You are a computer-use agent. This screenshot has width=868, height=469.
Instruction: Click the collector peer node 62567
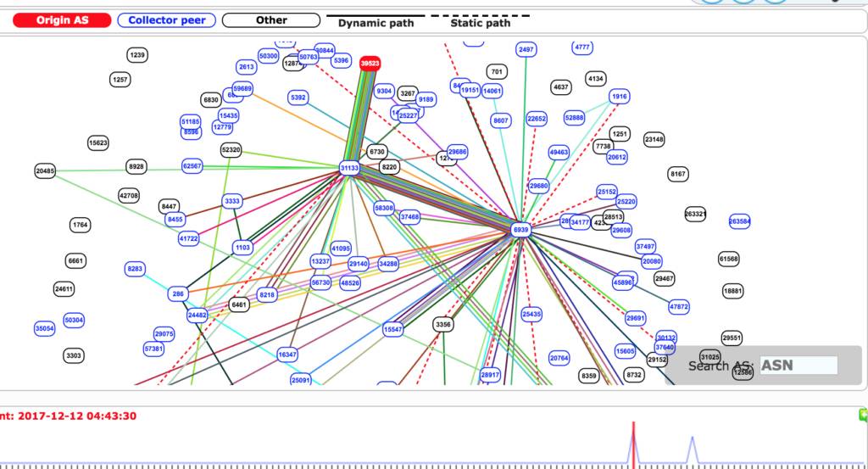point(192,165)
